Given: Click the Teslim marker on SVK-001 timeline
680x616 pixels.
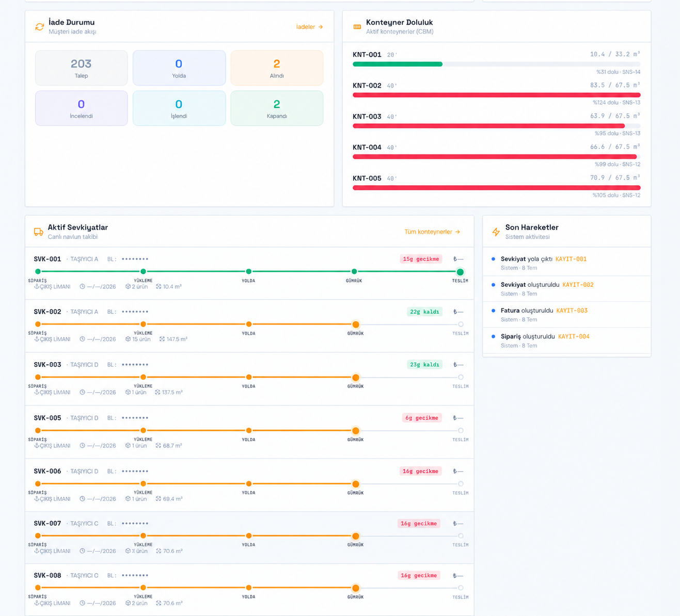Looking at the screenshot, I should (x=460, y=272).
